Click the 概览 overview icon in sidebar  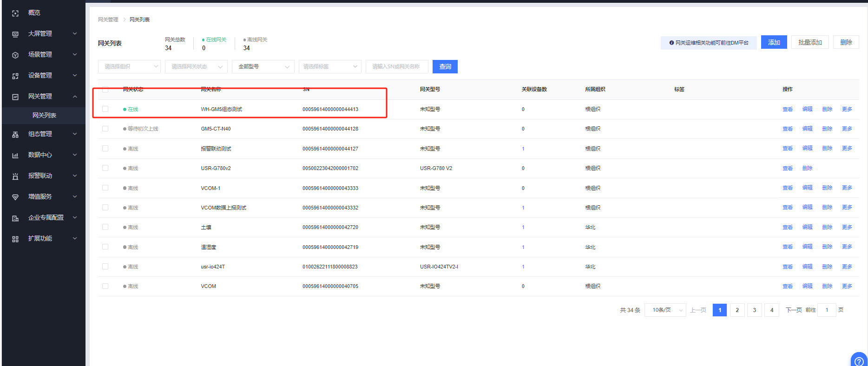[x=15, y=13]
